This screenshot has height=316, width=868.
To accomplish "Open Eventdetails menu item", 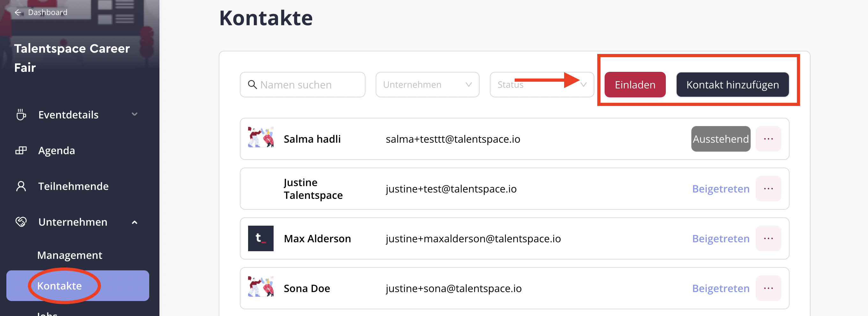I will [x=69, y=115].
